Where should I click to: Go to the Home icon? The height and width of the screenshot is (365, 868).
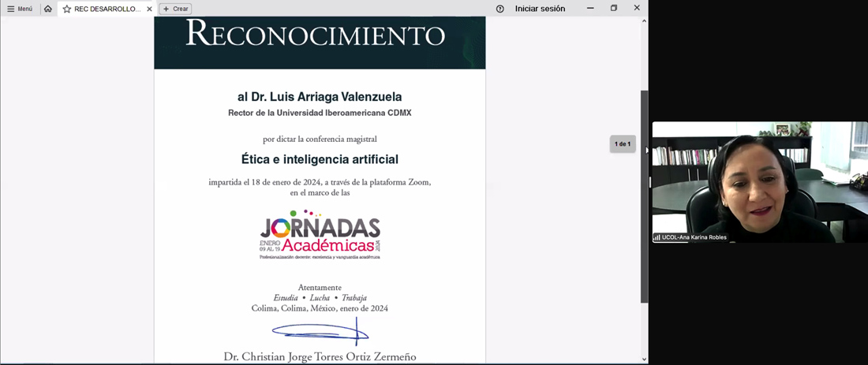click(48, 9)
